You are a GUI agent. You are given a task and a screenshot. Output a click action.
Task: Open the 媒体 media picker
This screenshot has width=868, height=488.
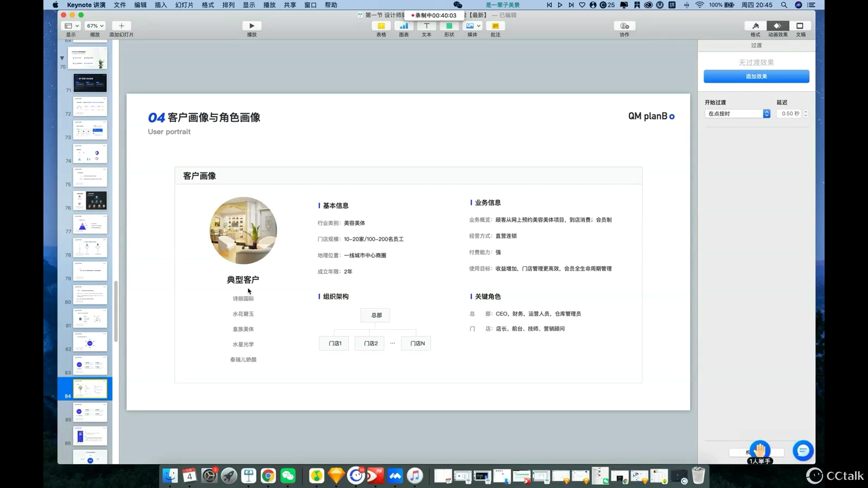click(x=473, y=26)
